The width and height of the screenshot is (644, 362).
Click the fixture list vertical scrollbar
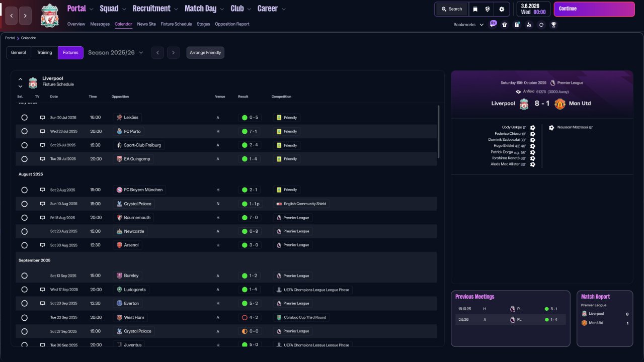pos(439,132)
